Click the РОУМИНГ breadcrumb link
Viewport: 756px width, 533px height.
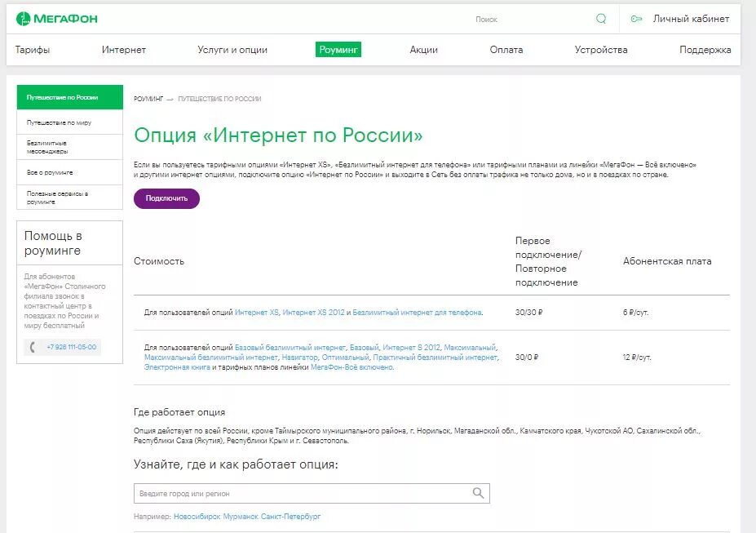tap(148, 99)
